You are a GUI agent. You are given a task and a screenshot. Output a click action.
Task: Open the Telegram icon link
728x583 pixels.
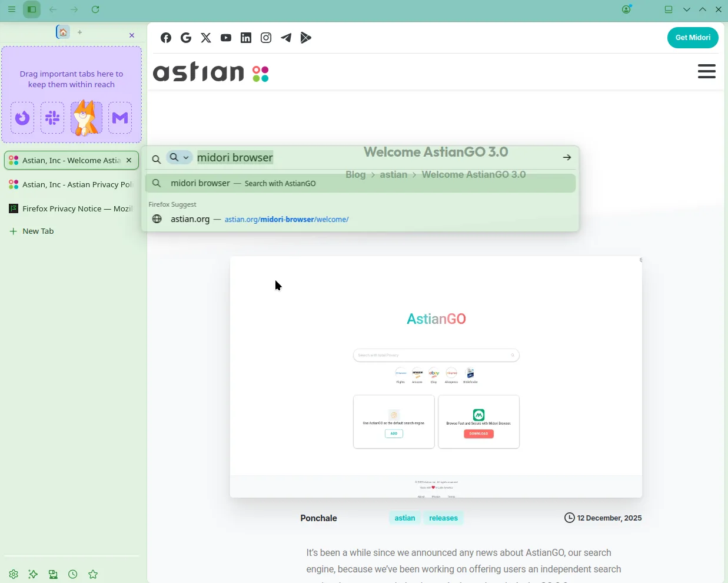tap(287, 38)
